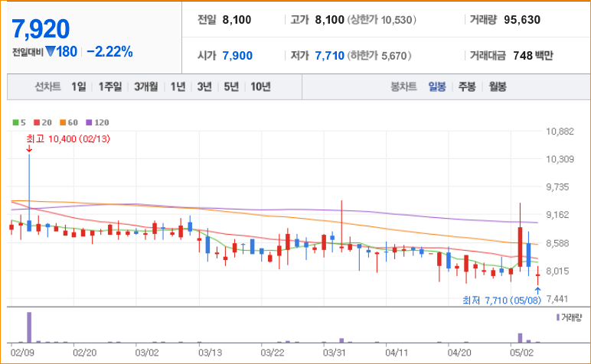Viewport: 591px width, 364px height.
Task: Click the 거래대금 748 백만 value
Action: (x=533, y=56)
